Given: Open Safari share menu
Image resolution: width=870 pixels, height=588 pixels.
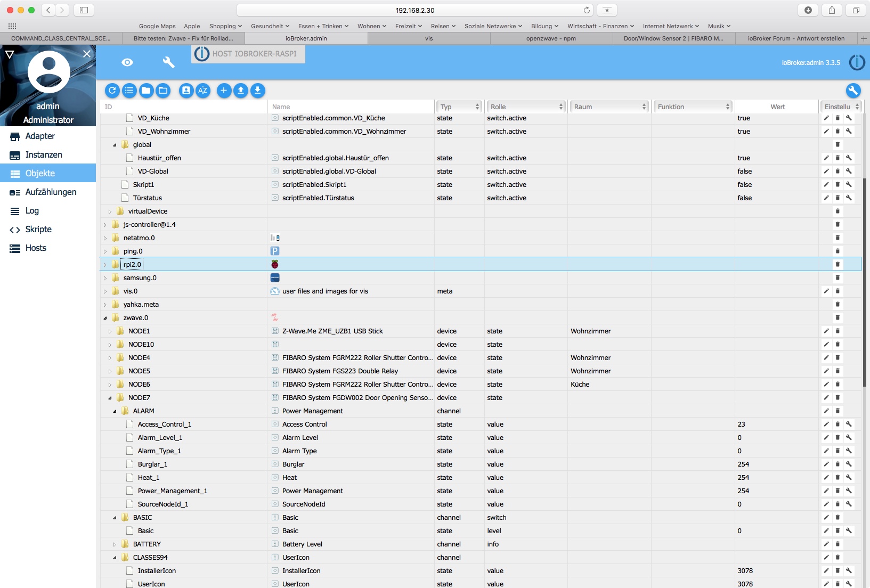Looking at the screenshot, I should pyautogui.click(x=832, y=10).
